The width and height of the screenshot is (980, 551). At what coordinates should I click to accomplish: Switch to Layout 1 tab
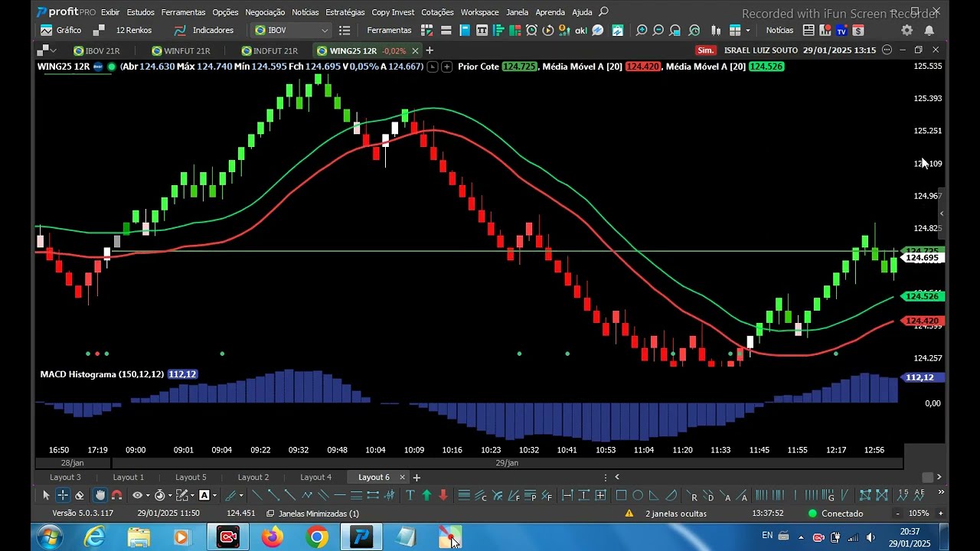[128, 477]
